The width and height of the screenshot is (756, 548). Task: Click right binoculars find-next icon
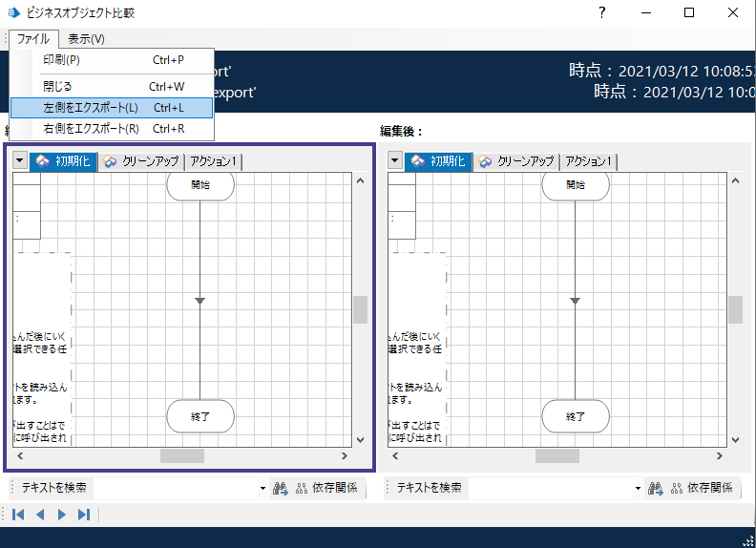[656, 488]
